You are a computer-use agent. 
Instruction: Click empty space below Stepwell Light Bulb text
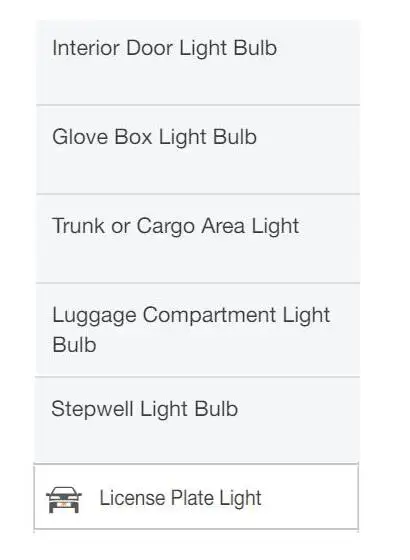tap(198, 443)
